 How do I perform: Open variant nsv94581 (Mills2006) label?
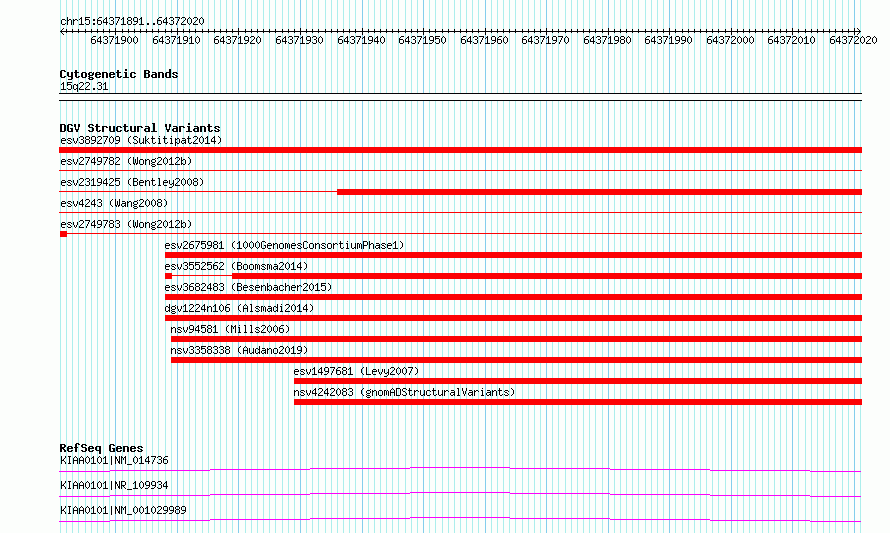click(230, 329)
